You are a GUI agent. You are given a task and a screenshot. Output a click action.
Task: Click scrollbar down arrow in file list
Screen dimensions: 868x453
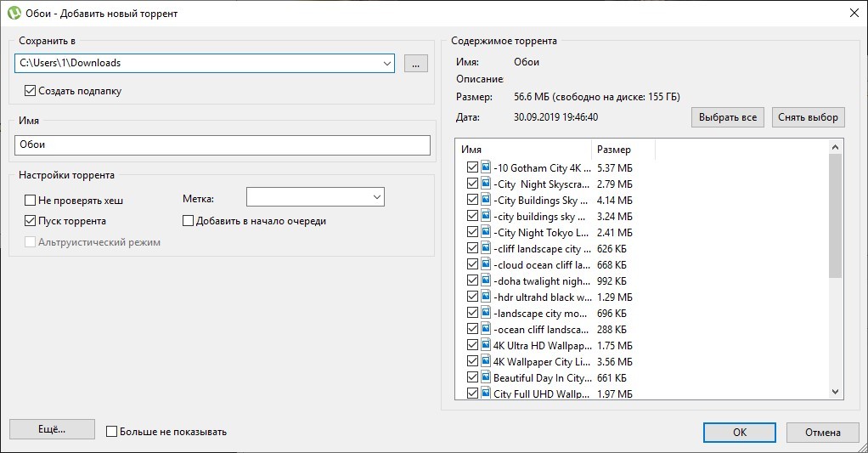coord(835,391)
